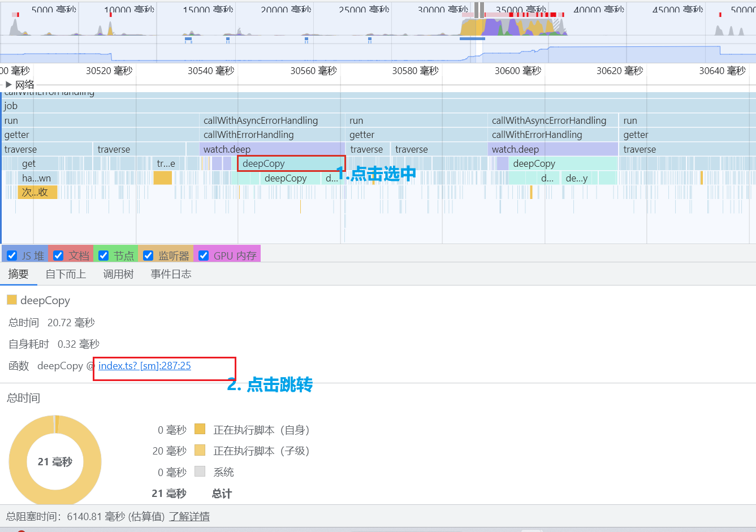Select callWithAsyncErrorHandling block near 30540 毫秒
Screen dimensions: 756x532
[271, 120]
